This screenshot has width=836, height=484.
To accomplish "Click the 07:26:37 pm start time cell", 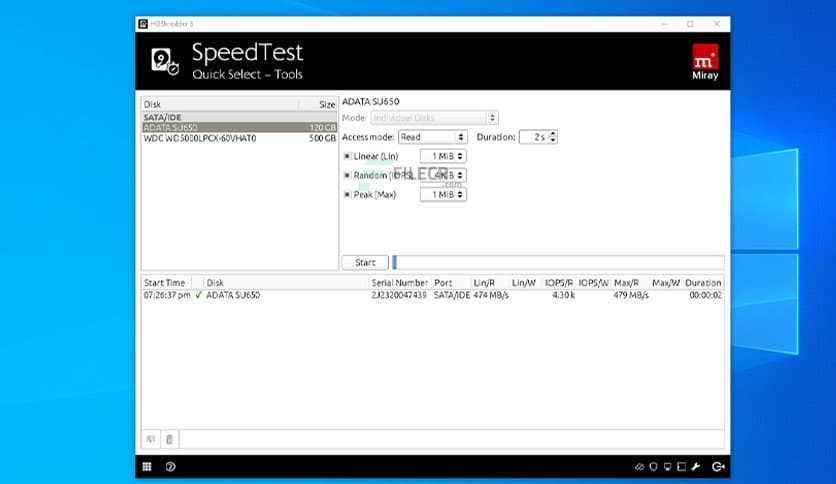I will coord(167,295).
